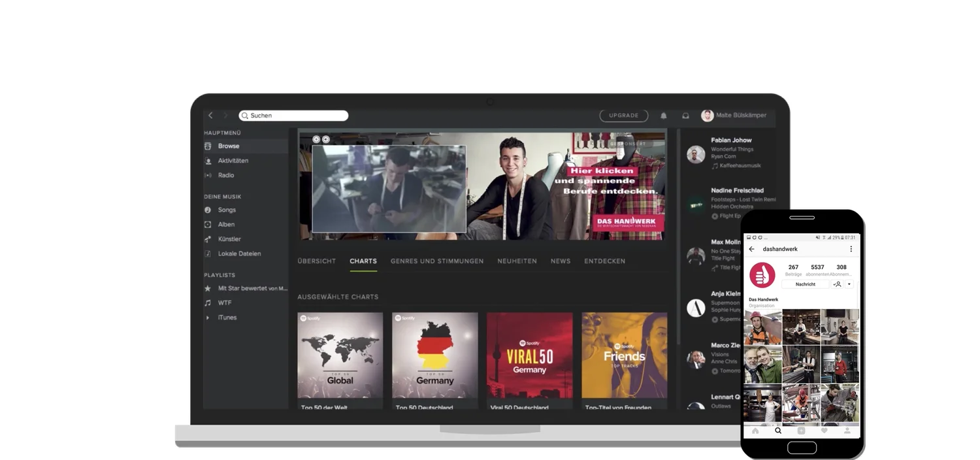Image resolution: width=980 pixels, height=460 pixels.
Task: Click the Spotify forward arrow
Action: [225, 116]
